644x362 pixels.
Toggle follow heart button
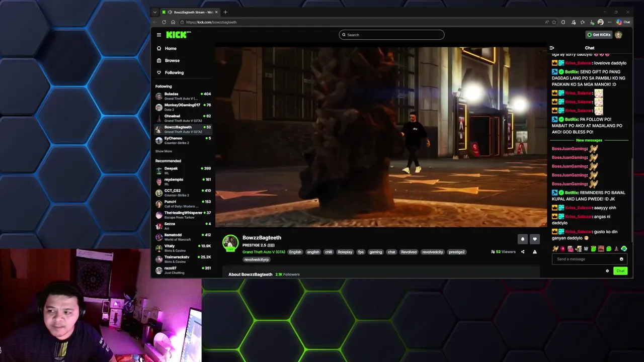[x=535, y=239]
